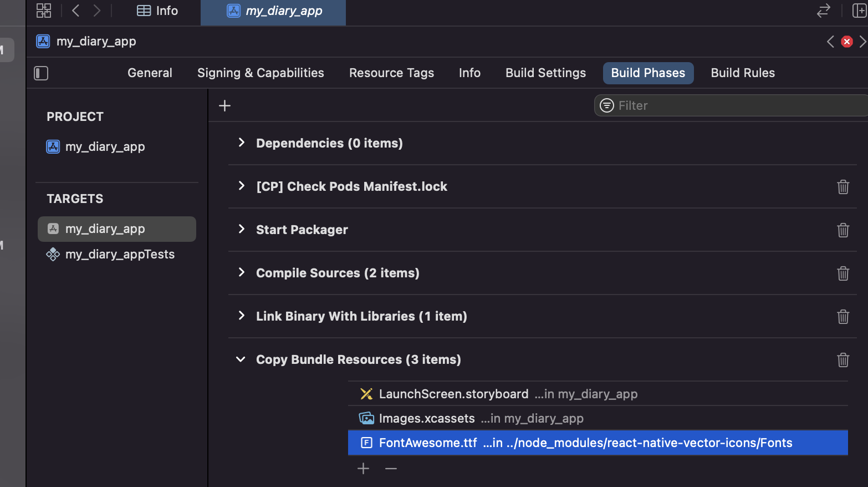Click the my_diary_app breadcrumb in jump bar
This screenshot has width=868, height=487.
pos(86,42)
